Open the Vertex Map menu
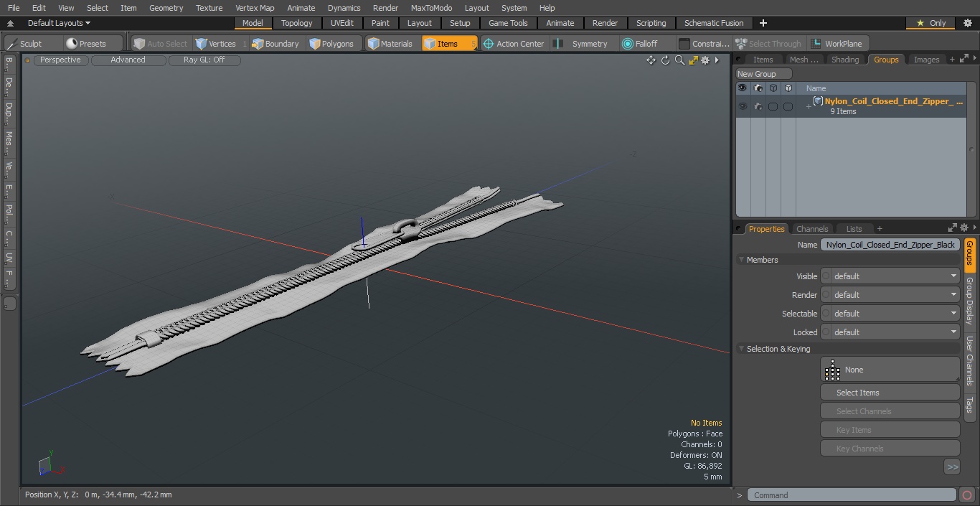 [x=255, y=8]
